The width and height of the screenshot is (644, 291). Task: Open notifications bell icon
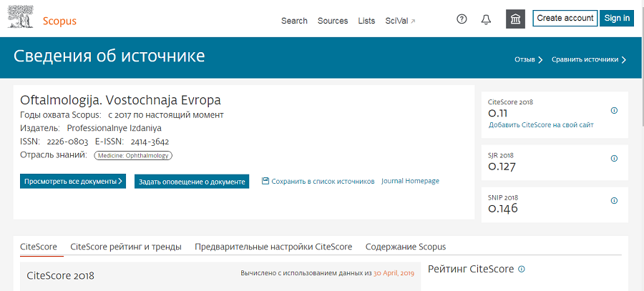point(487,19)
